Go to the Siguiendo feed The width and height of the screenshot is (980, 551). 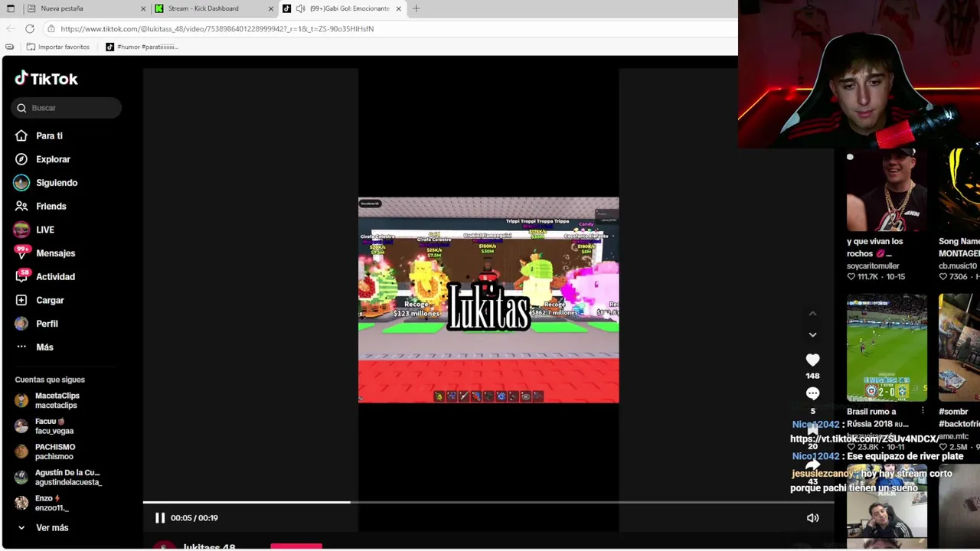[x=57, y=183]
